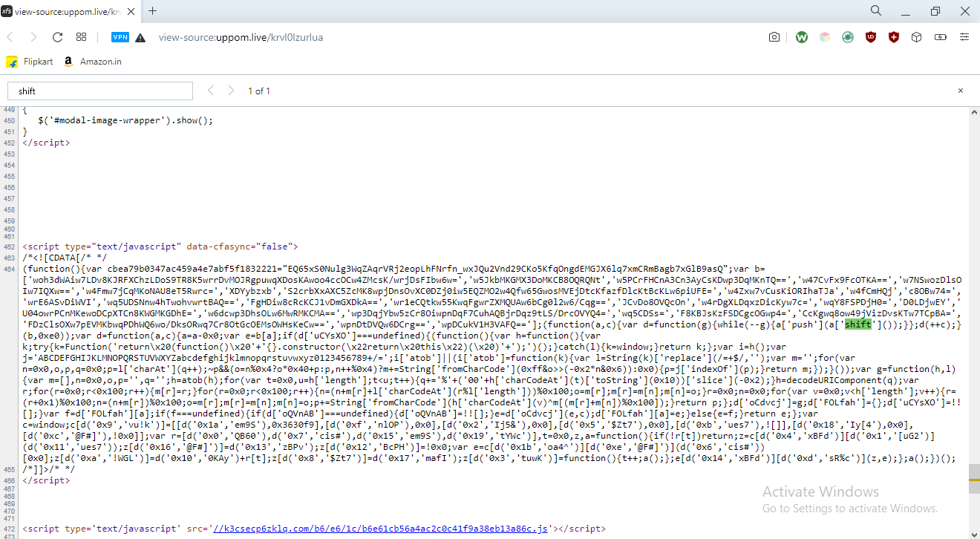Reload the view-source page

[x=57, y=37]
